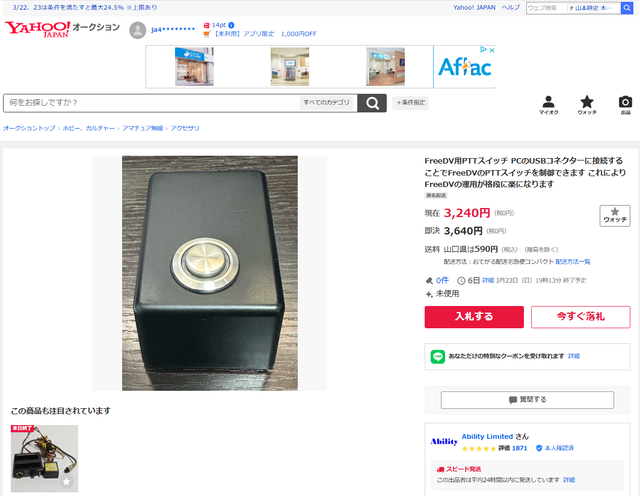The height and width of the screenshot is (496, 640).
Task: Close the Aflac ad with X icon
Action: 492,50
